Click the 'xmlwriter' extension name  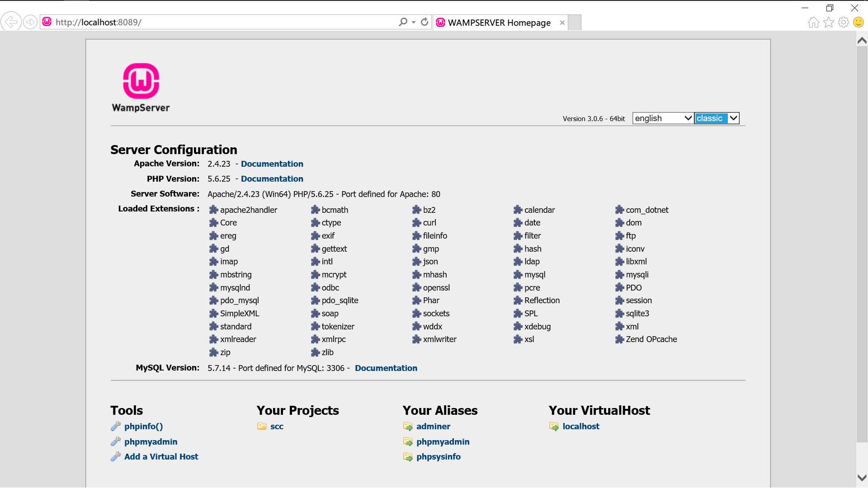pos(439,339)
